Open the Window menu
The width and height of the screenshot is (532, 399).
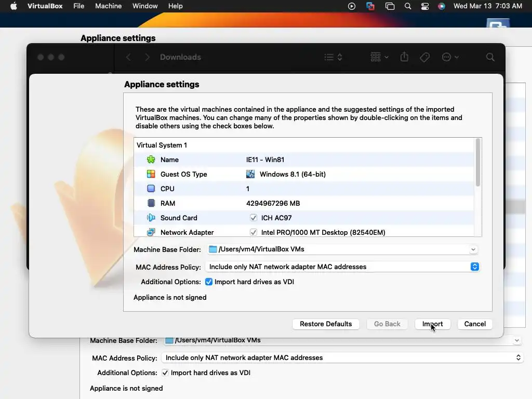click(145, 6)
